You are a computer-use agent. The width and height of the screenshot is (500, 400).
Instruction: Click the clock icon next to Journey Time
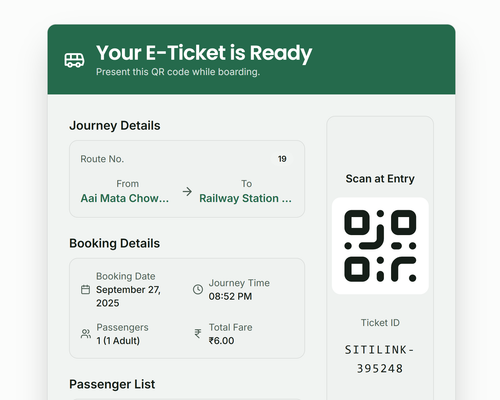point(198,289)
